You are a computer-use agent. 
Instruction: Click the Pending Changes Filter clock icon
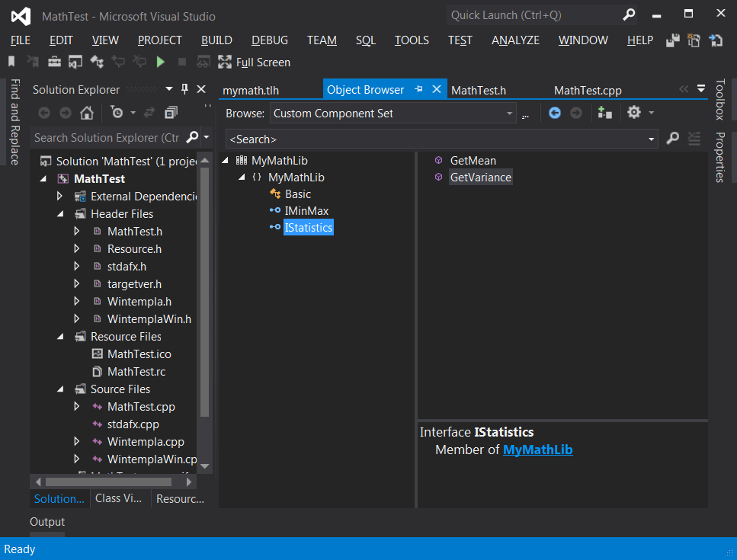tap(117, 113)
